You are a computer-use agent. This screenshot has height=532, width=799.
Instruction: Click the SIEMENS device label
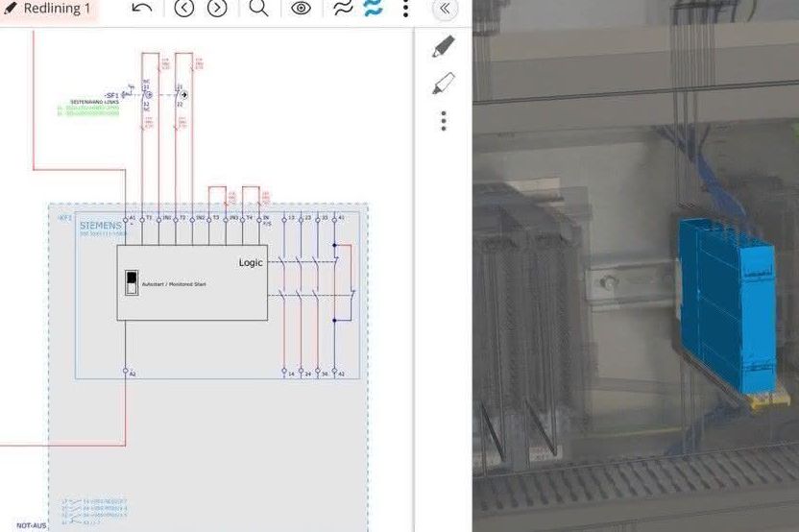coord(101,226)
